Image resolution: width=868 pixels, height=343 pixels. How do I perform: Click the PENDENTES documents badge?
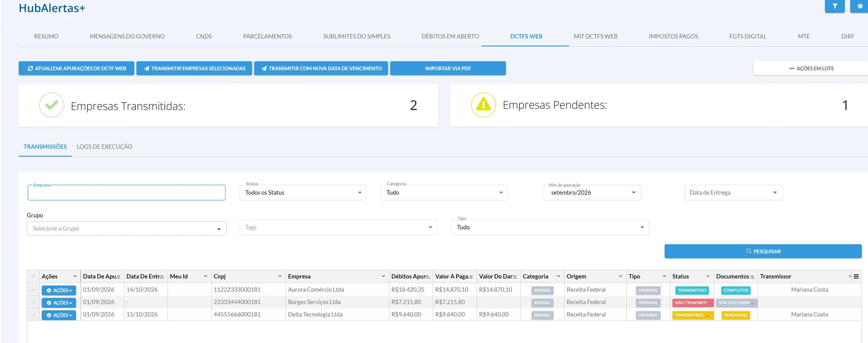(736, 315)
